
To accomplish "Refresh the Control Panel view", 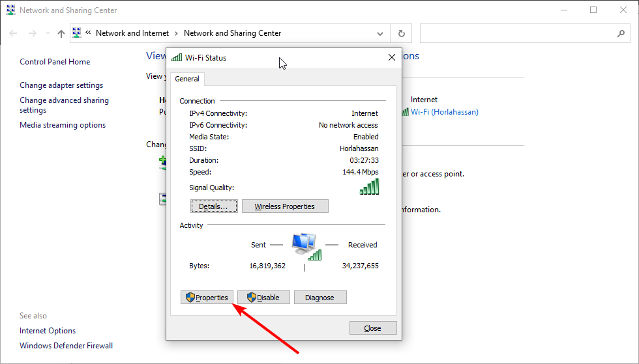I will coord(402,33).
